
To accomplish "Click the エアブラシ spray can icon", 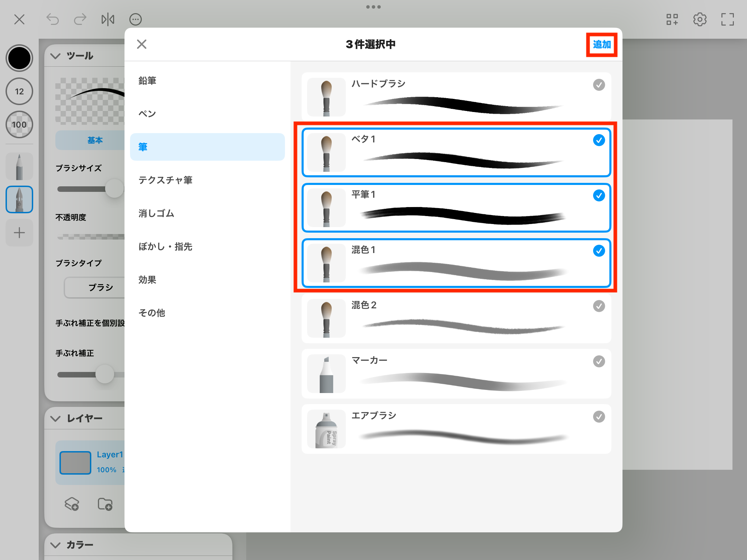I will [x=326, y=429].
